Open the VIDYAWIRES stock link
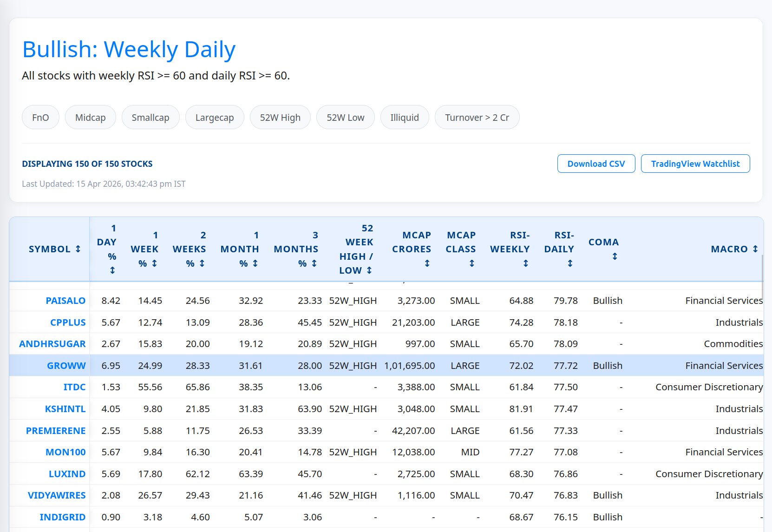Image resolution: width=772 pixels, height=532 pixels. point(57,495)
